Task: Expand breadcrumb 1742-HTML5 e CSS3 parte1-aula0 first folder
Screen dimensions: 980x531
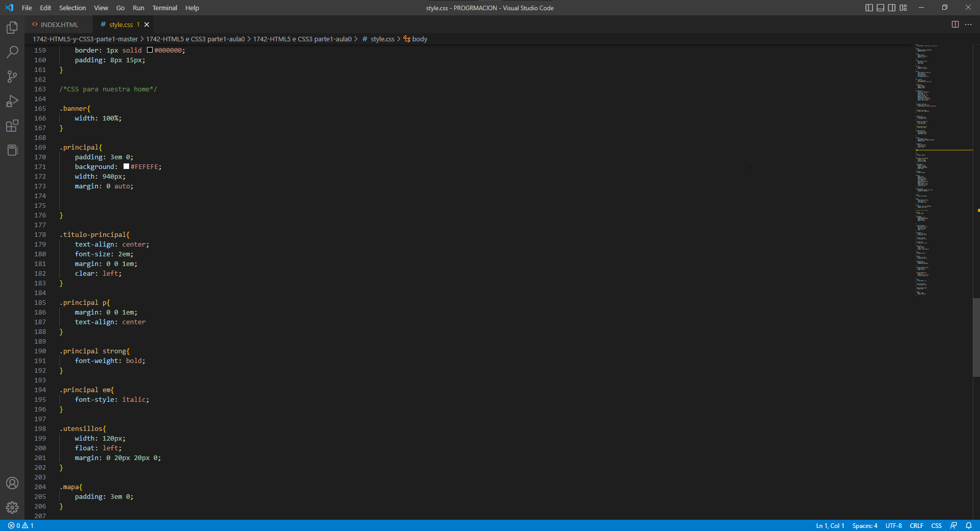Action: [195, 39]
